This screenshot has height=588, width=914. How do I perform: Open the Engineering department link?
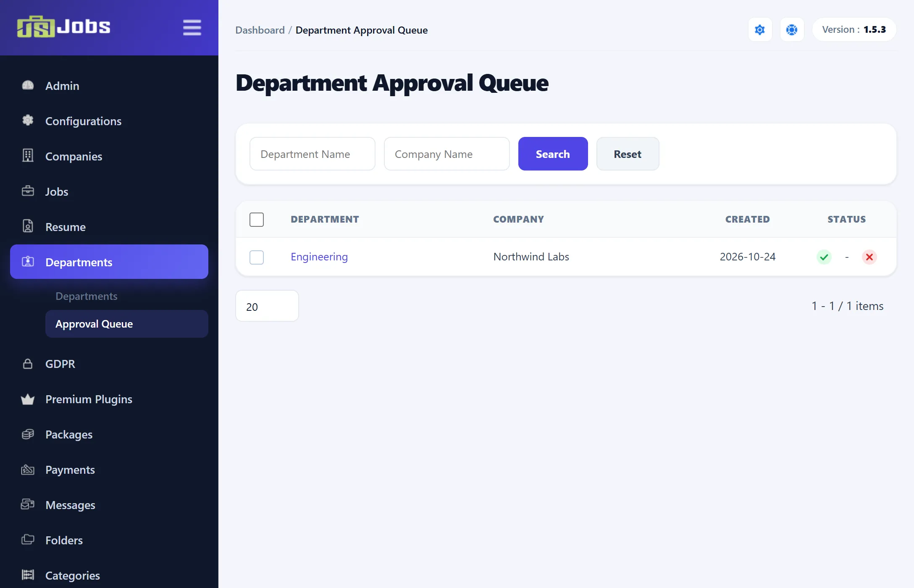click(319, 257)
